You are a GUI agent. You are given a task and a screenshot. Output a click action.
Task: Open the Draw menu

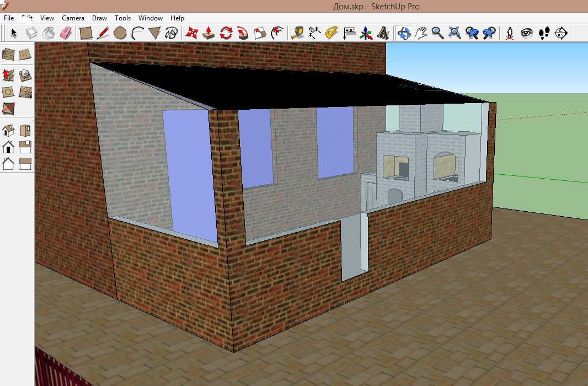[99, 18]
